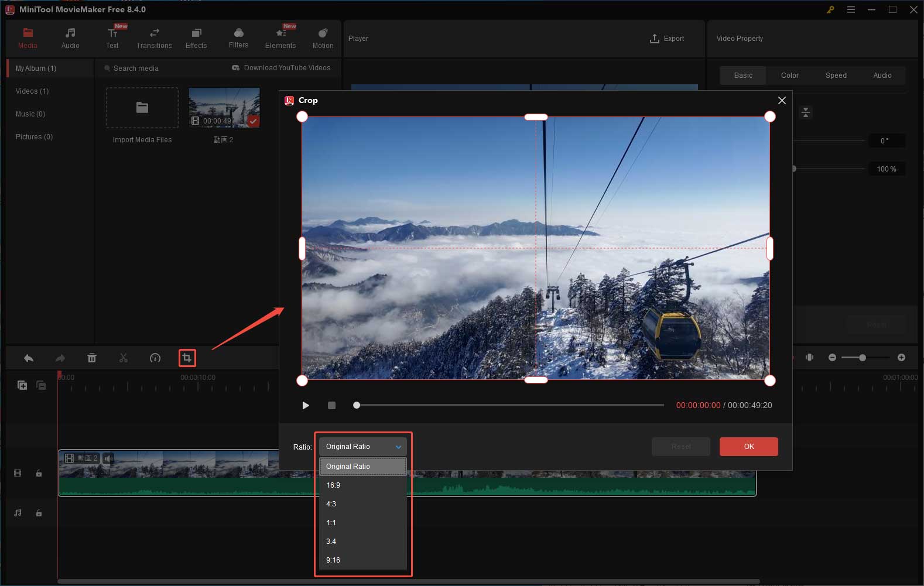Select Music (0) category
The width and height of the screenshot is (924, 586).
click(x=30, y=114)
